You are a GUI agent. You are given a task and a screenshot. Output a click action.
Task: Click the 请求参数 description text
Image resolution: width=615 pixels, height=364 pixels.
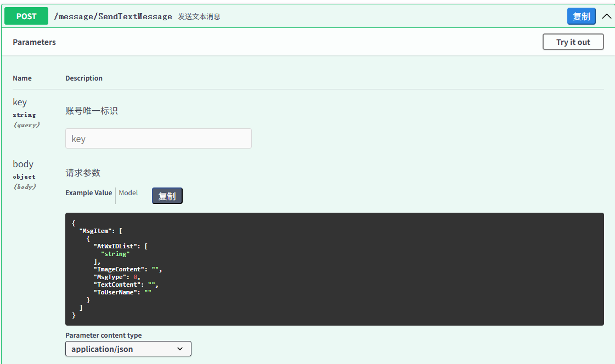83,173
